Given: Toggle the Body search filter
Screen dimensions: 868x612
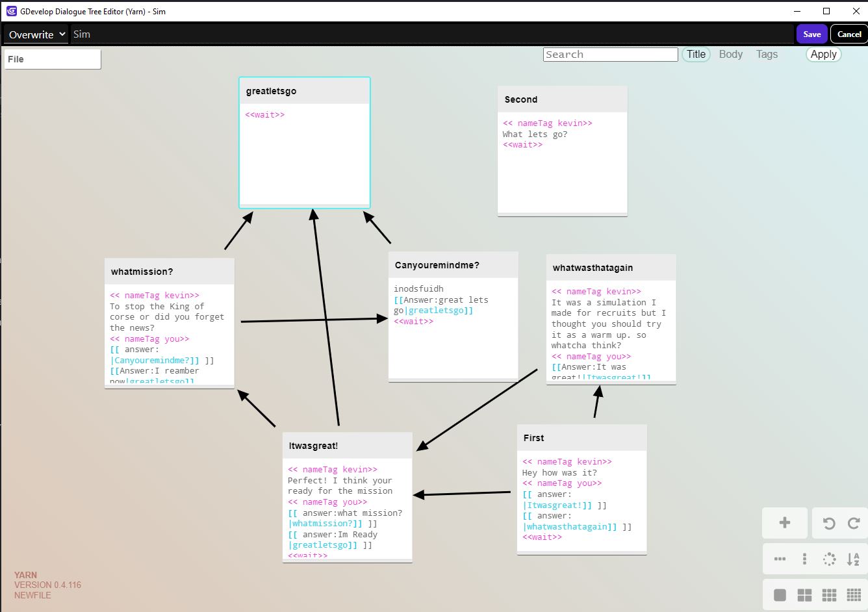Looking at the screenshot, I should click(730, 55).
